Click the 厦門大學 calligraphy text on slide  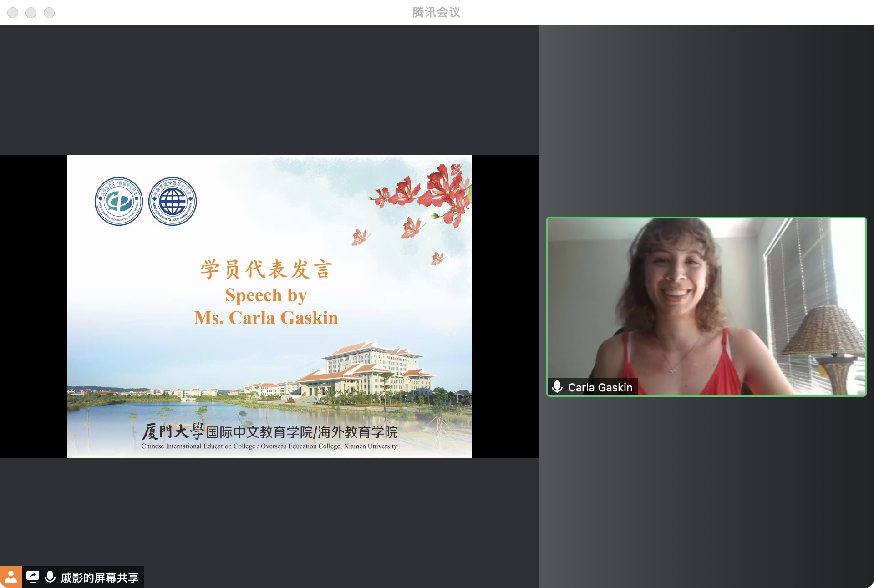(172, 431)
